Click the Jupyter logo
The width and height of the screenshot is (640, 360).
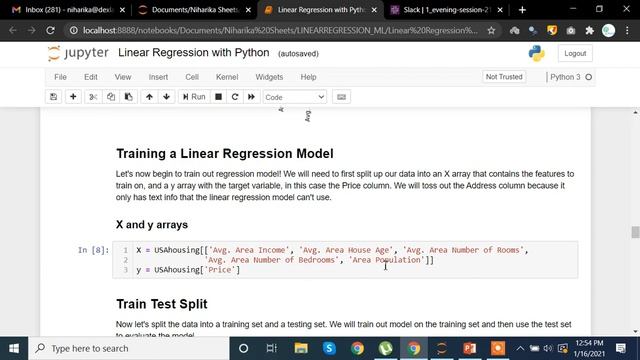coord(78,53)
